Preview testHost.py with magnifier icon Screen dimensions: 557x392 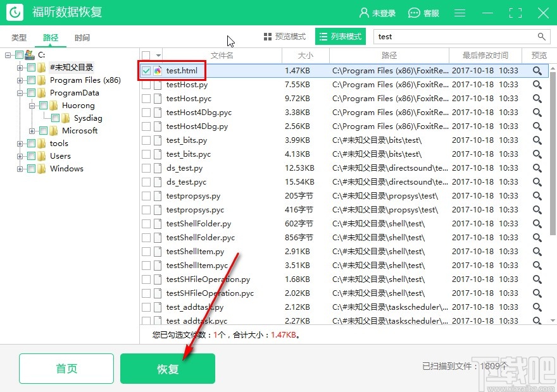[x=537, y=85]
